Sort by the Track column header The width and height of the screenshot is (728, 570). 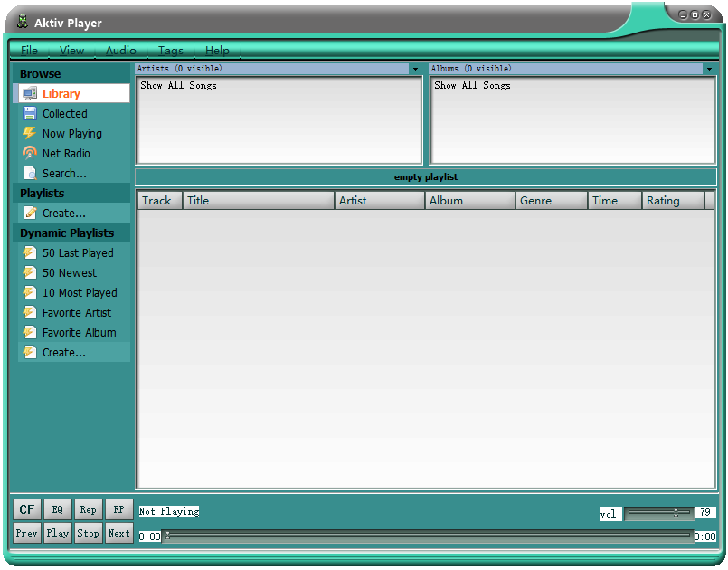[160, 201]
